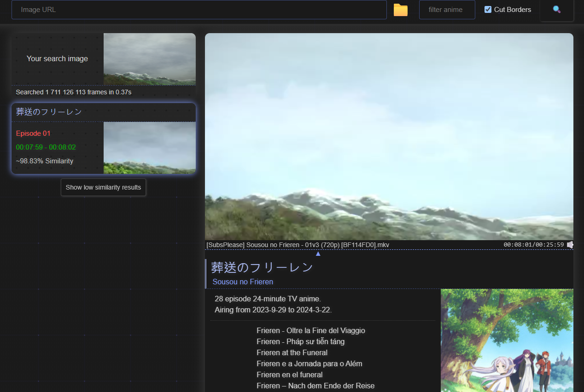This screenshot has height=392, width=584.
Task: Click Frieren - Pháp sư tiễn táng
Action: 300,342
